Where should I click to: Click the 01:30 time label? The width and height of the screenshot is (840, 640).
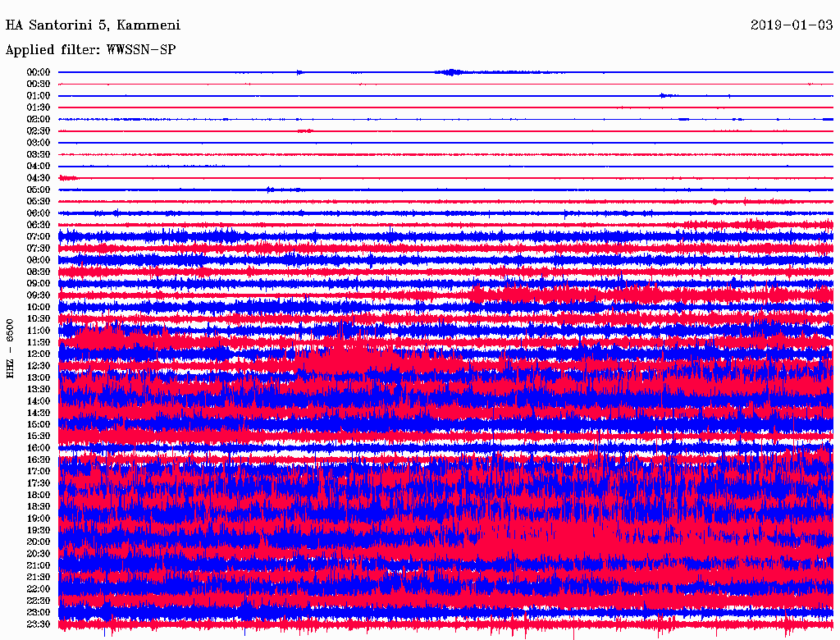point(39,107)
